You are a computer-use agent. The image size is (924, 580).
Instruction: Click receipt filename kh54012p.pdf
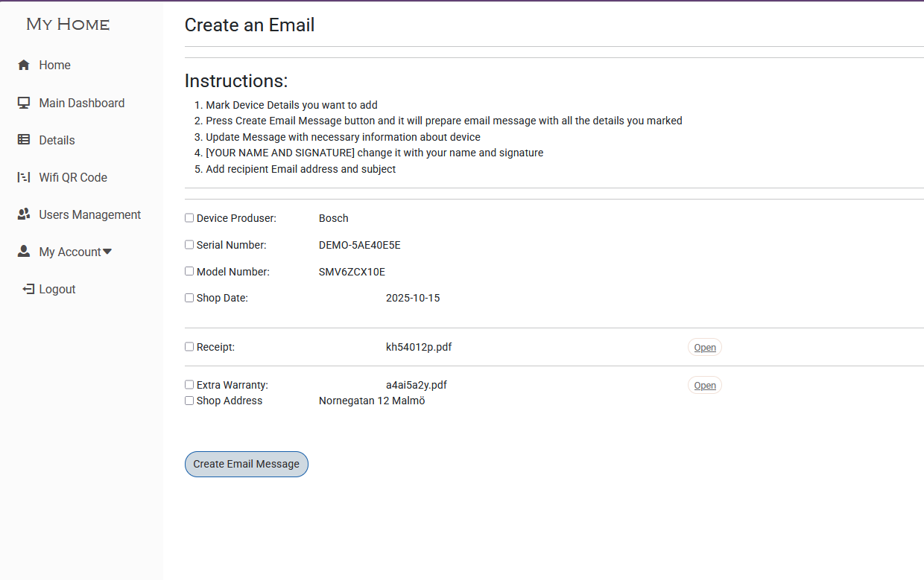[419, 347]
